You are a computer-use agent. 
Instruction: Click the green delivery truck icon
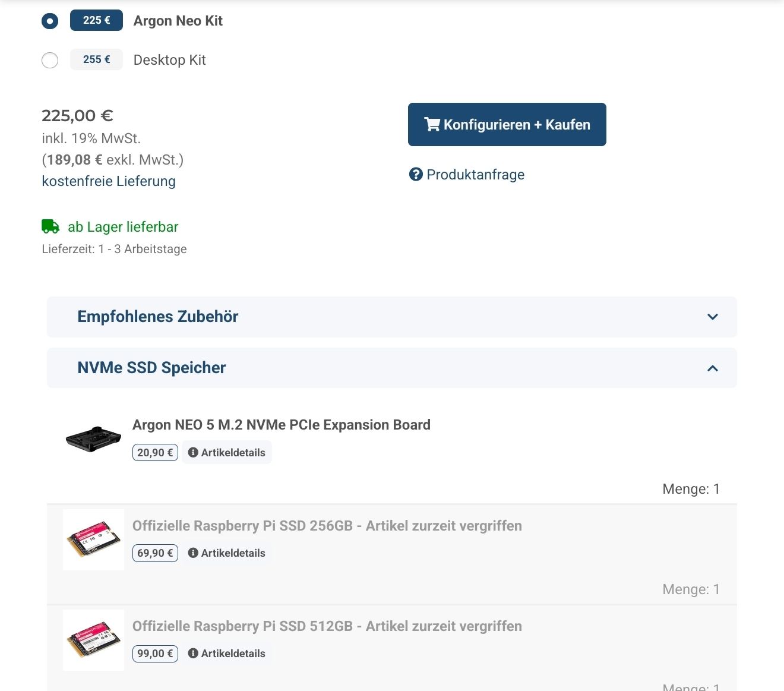pos(50,226)
